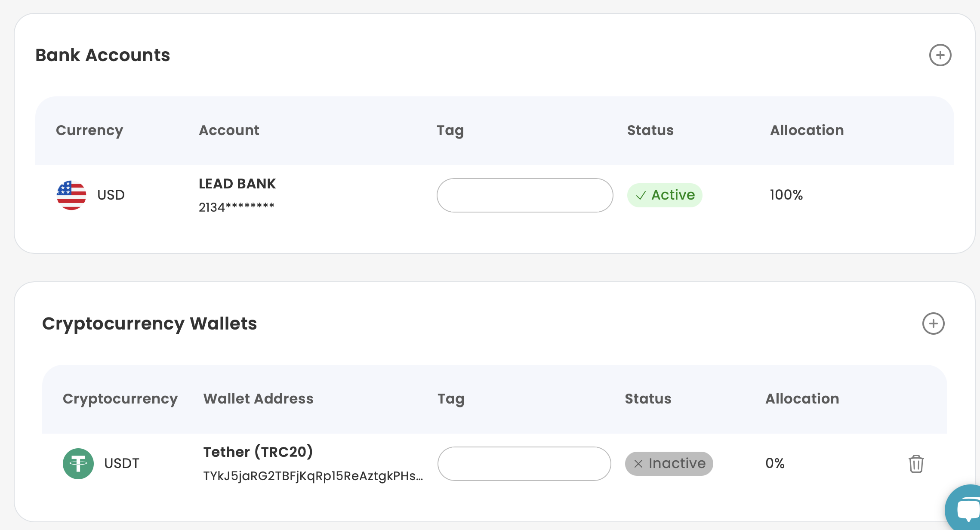Click the bank Currency column header

pyautogui.click(x=89, y=130)
